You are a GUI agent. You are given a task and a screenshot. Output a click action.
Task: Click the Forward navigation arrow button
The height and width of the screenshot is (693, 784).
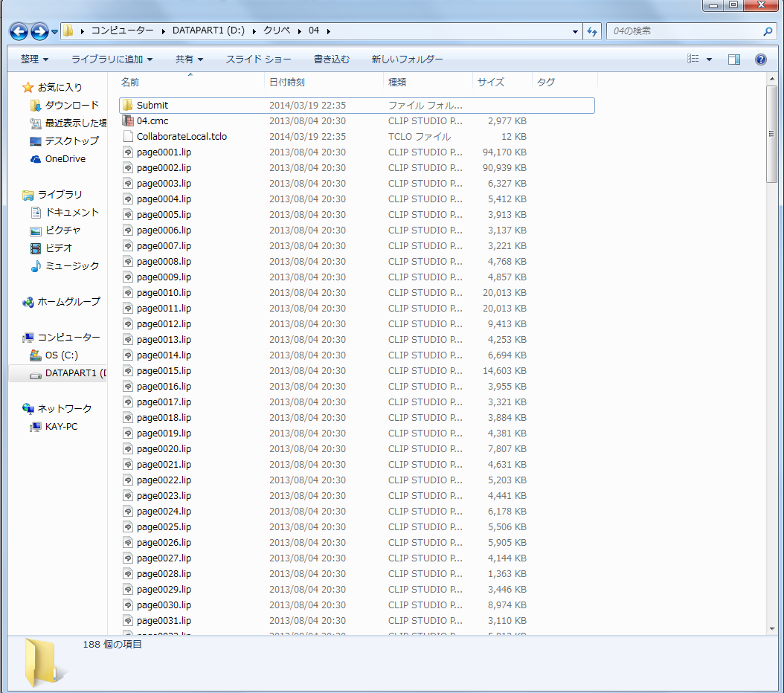(x=39, y=31)
